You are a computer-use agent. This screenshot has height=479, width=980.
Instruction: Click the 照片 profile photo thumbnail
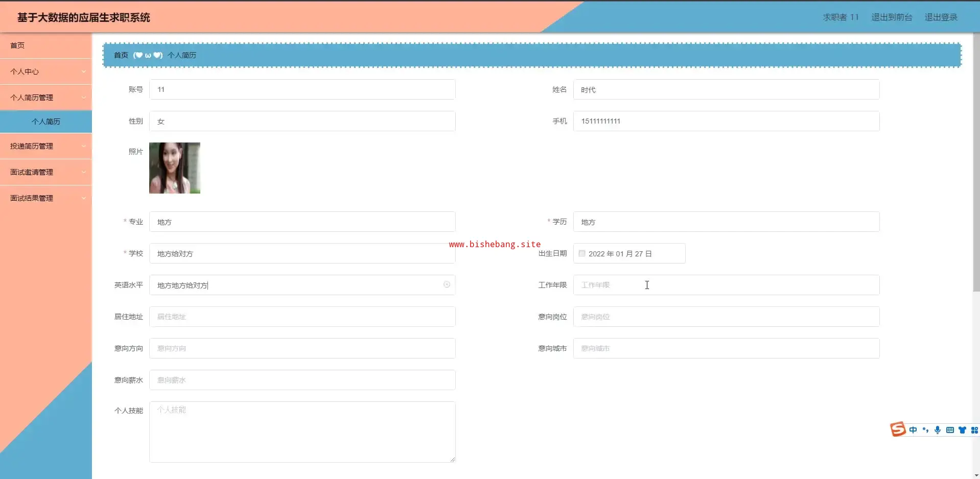(x=175, y=168)
